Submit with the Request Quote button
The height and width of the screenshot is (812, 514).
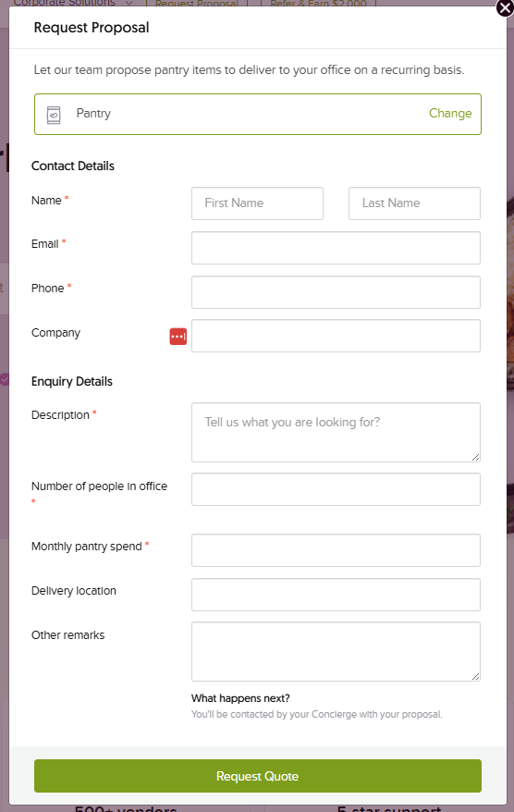click(258, 776)
